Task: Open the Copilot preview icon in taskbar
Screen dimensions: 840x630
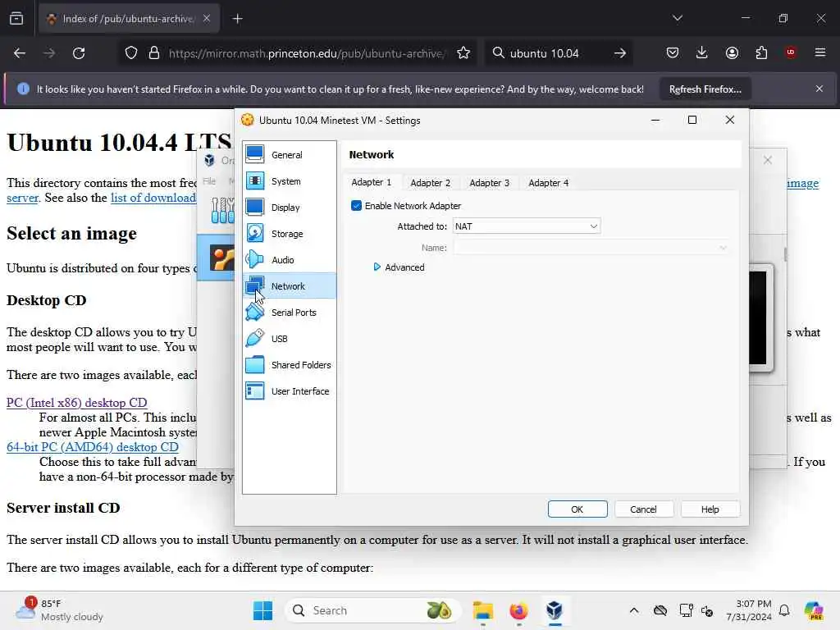Action: (x=814, y=610)
